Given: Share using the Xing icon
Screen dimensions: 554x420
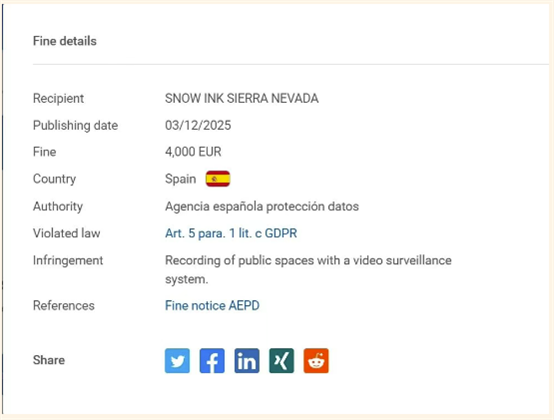Looking at the screenshot, I should 281,361.
